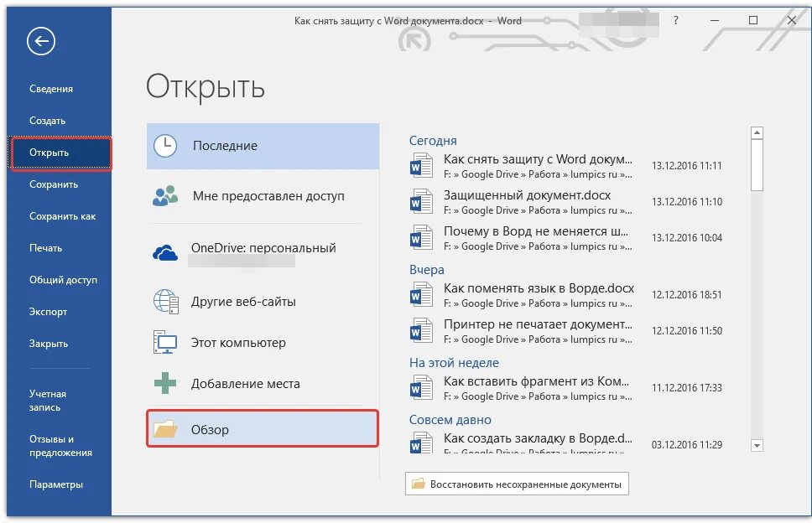812x523 pixels.
Task: Select OneDrive: персональный location
Action: coord(263,253)
